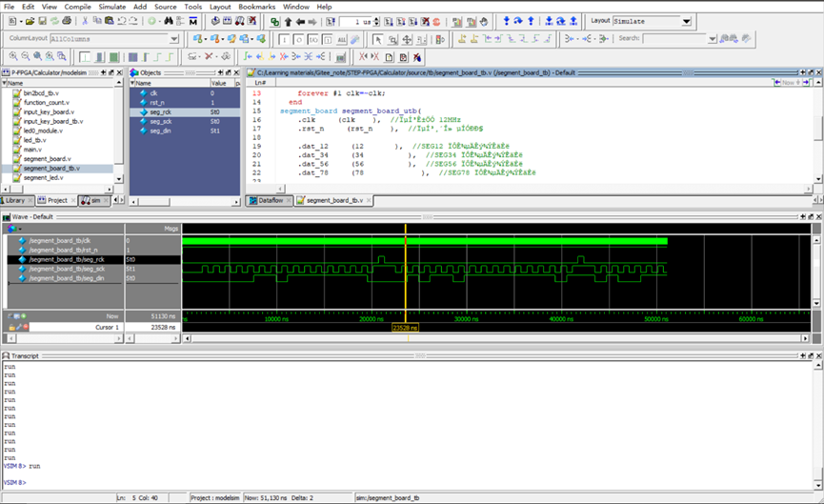Increase run length with the stepper arrows
This screenshot has height=504, width=824.
(x=376, y=19)
